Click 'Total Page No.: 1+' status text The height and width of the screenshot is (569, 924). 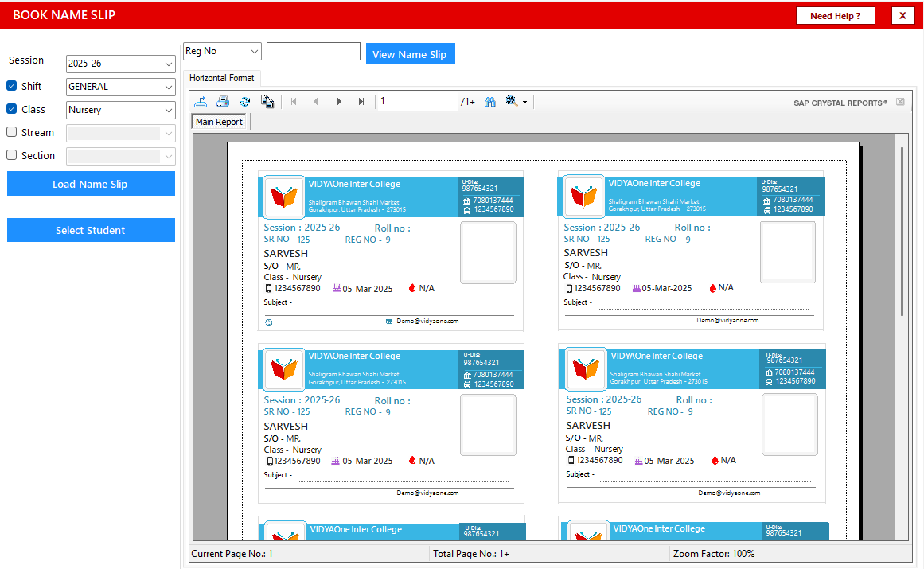click(x=471, y=554)
